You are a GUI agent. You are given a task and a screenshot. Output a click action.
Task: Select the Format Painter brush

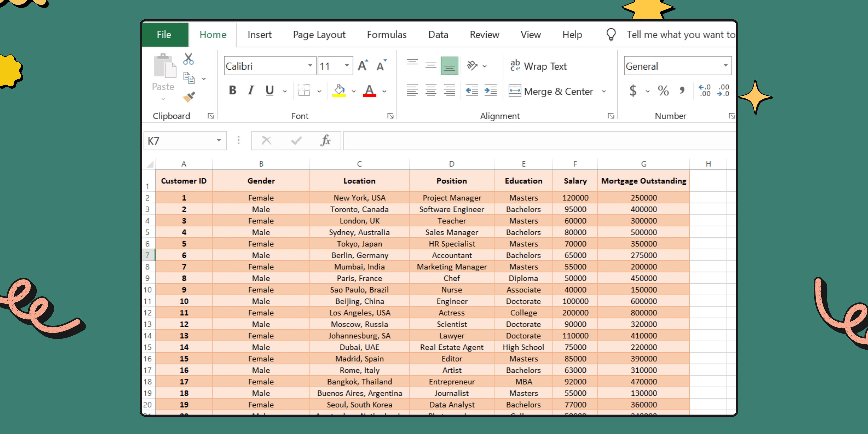pyautogui.click(x=189, y=97)
